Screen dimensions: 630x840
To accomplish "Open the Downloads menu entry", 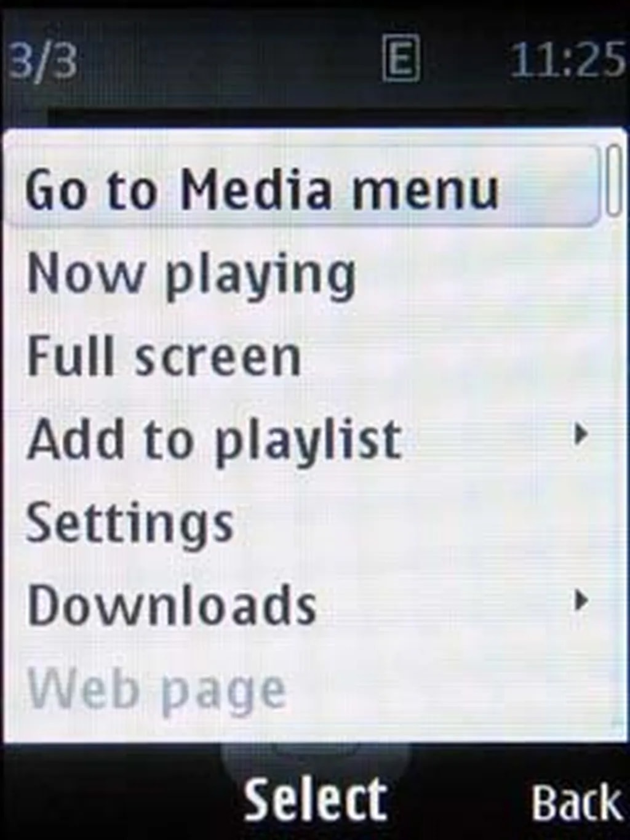I will click(x=301, y=604).
